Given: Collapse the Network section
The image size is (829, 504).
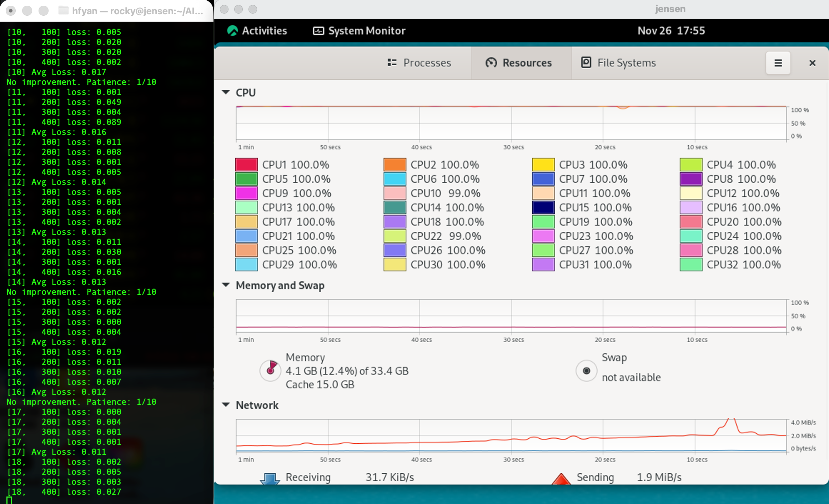Looking at the screenshot, I should tap(226, 405).
